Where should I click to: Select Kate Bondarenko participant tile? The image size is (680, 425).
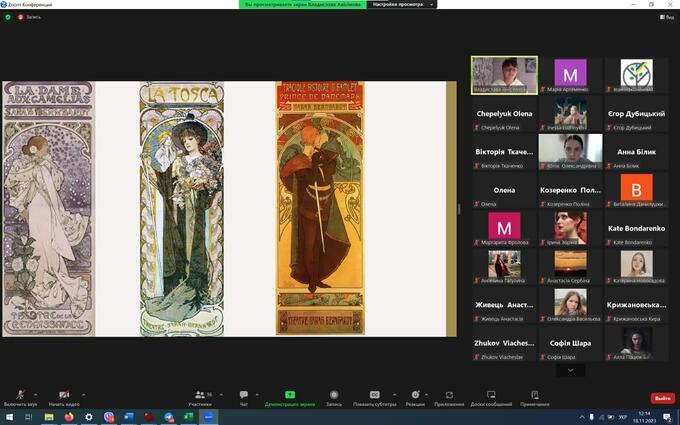(x=636, y=228)
